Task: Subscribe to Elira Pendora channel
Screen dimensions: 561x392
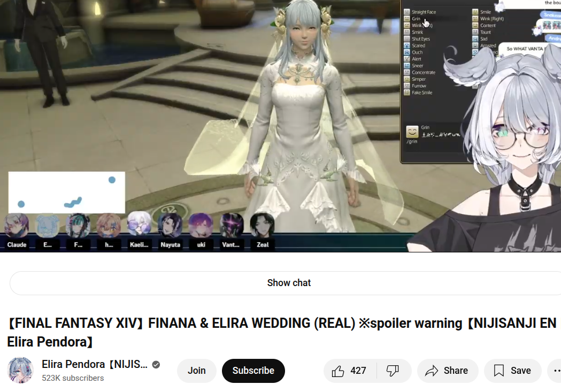Action: click(x=253, y=371)
